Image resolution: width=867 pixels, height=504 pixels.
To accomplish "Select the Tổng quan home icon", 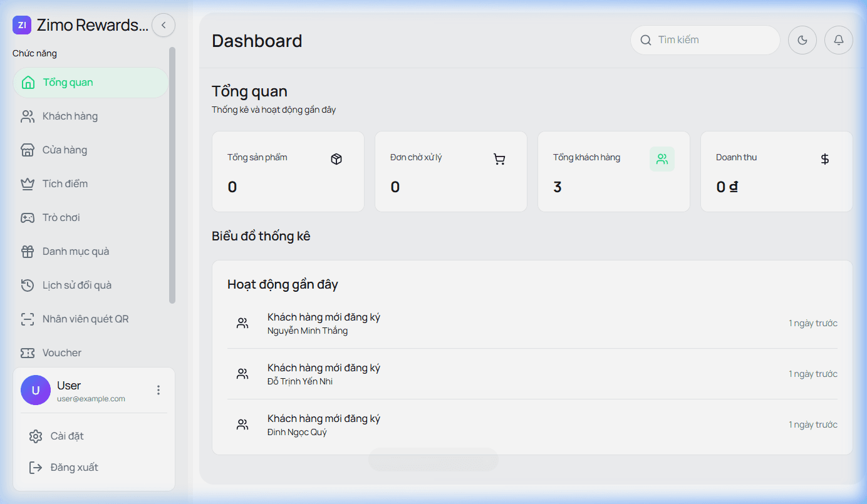I will pos(28,82).
